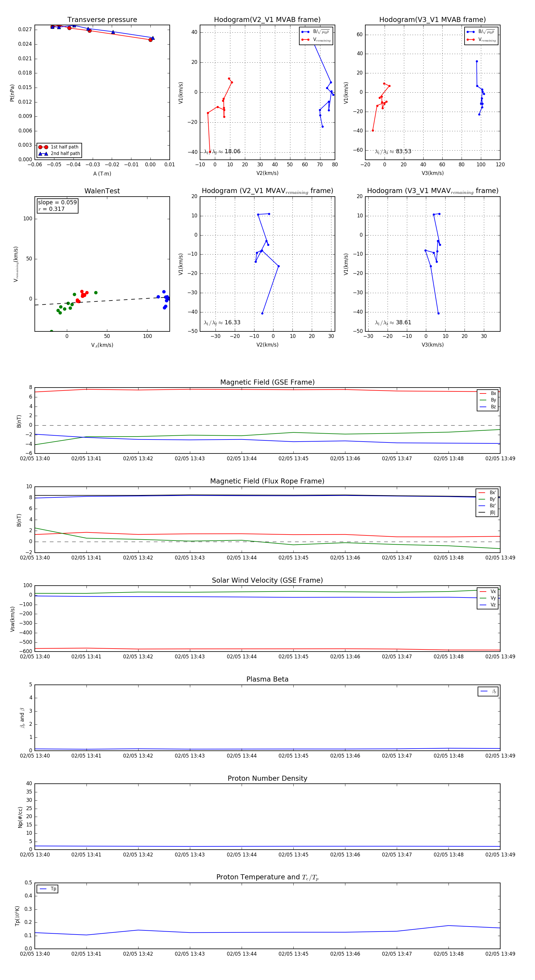
Task: Click the 'Hodogram (V2_V1 MVAV remaining frame)' title
Action: click(267, 191)
